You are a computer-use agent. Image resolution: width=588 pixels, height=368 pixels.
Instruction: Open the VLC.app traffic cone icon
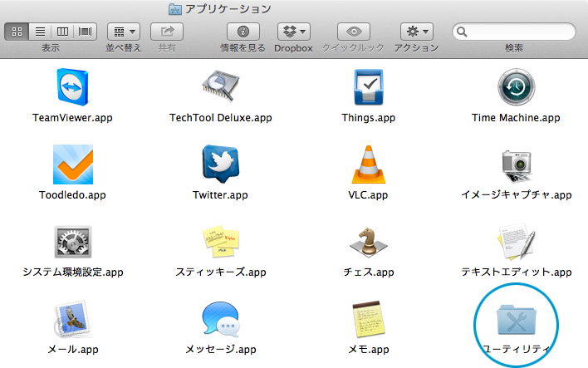(x=368, y=165)
